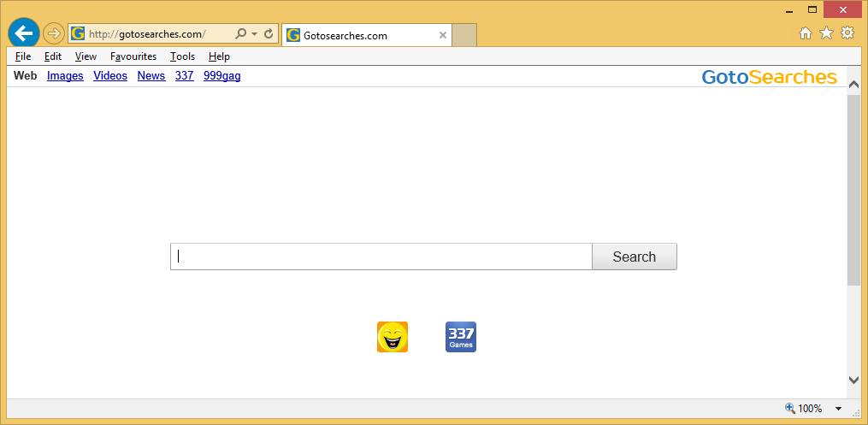The width and height of the screenshot is (868, 425).
Task: Open the Favourites menu
Action: (x=133, y=56)
